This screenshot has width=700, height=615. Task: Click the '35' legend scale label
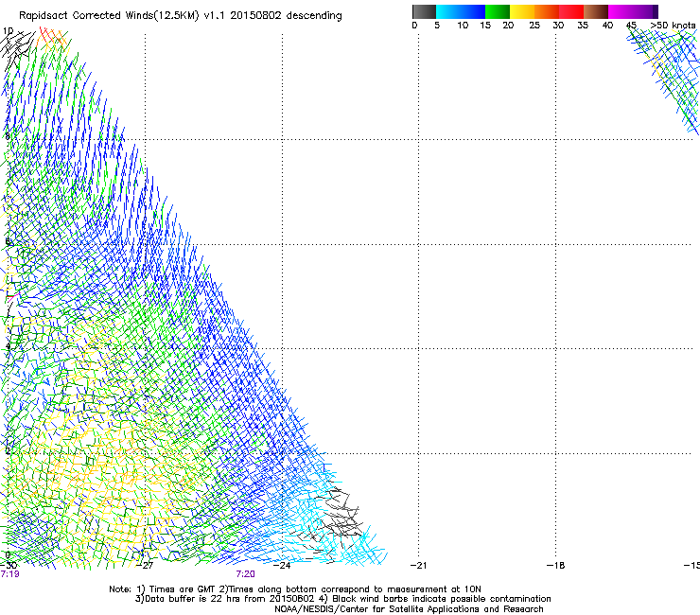(583, 26)
